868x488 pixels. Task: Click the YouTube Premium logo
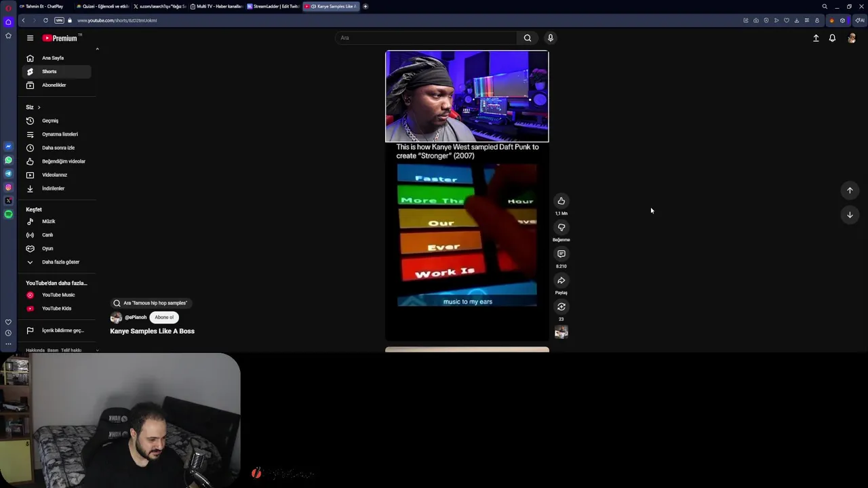point(62,38)
